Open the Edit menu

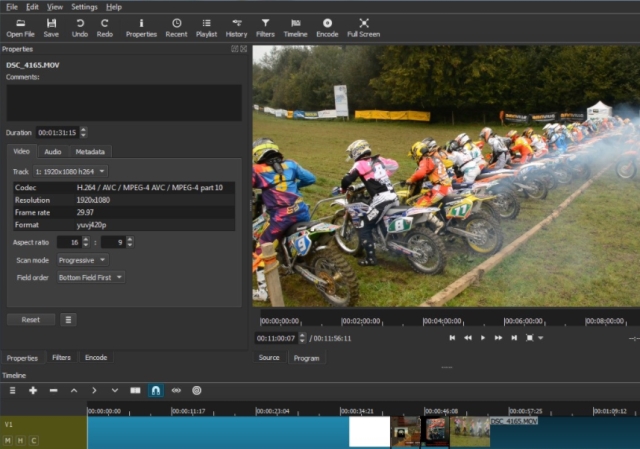click(x=32, y=7)
